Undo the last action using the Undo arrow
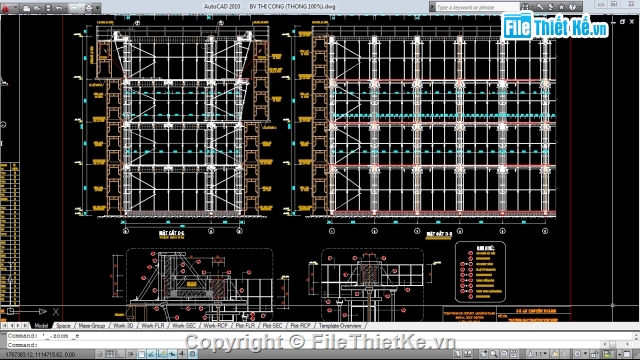 click(59, 8)
